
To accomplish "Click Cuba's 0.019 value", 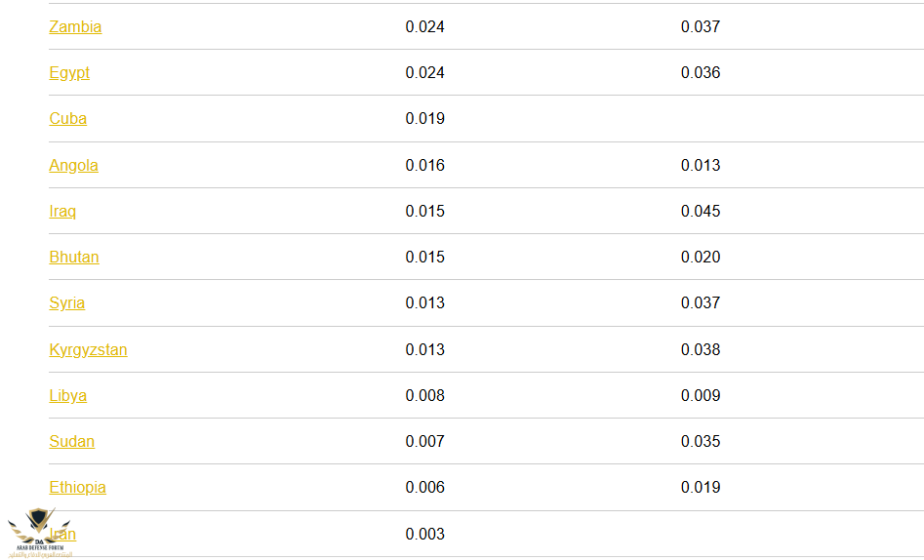I will coord(424,119).
